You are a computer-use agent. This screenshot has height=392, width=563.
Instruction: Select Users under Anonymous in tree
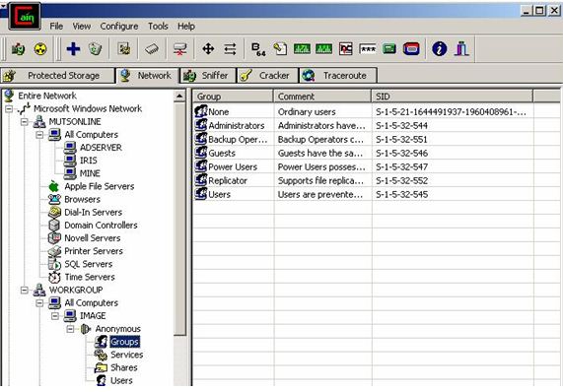121,380
